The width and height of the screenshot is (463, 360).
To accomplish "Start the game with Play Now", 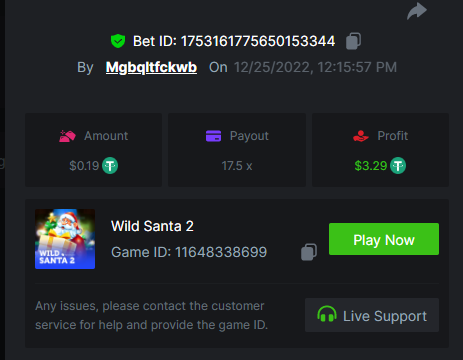I will click(x=384, y=239).
